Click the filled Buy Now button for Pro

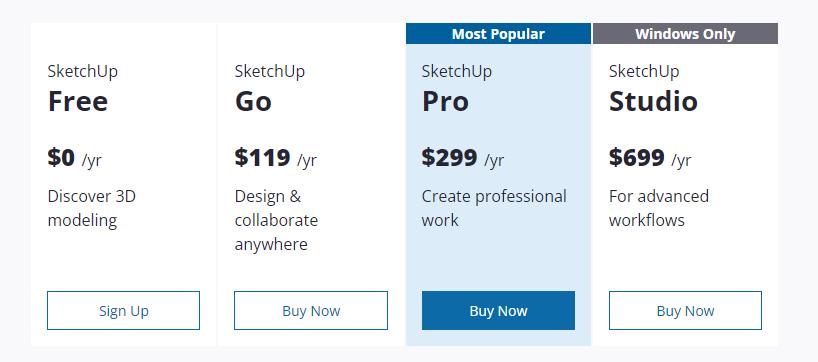[x=498, y=310]
